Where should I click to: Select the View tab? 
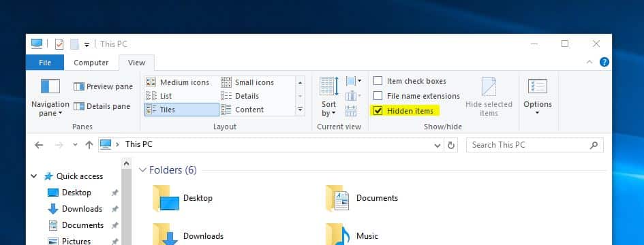click(x=136, y=63)
